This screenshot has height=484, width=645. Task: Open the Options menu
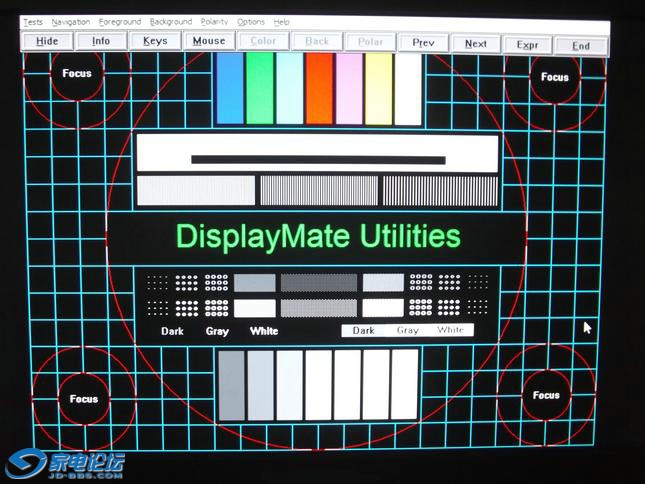[251, 22]
